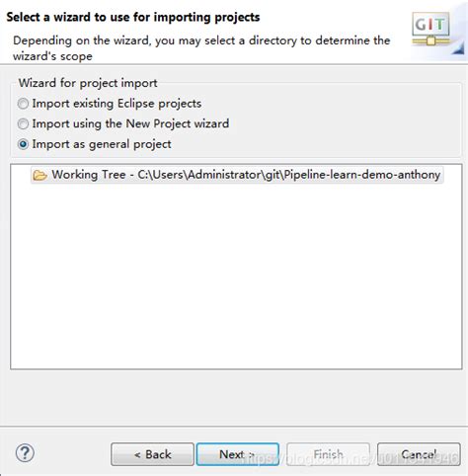This screenshot has height=476, width=468.
Task: Click the yellow connector graphic under GIT logo
Action: 430,41
